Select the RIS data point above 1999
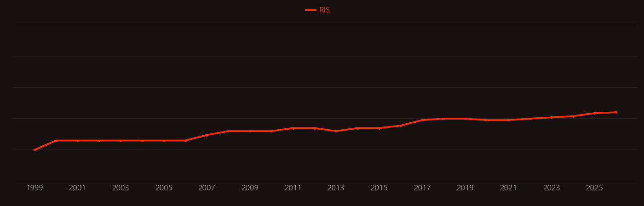644x206 pixels. tap(34, 150)
